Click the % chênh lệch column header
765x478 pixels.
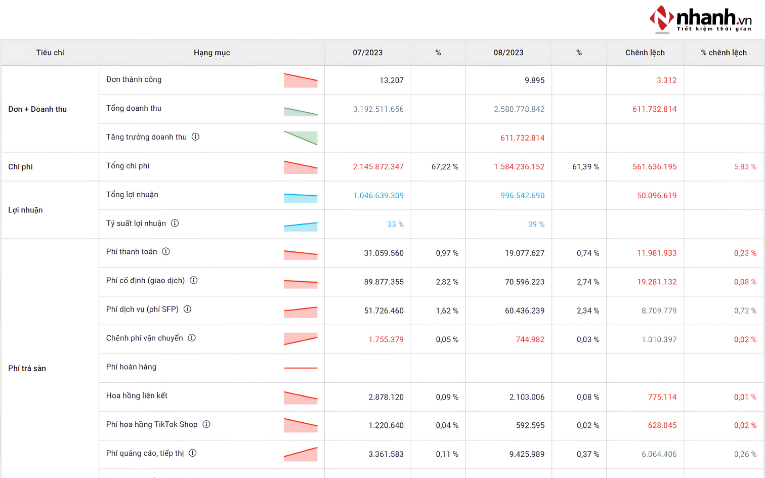coord(724,53)
